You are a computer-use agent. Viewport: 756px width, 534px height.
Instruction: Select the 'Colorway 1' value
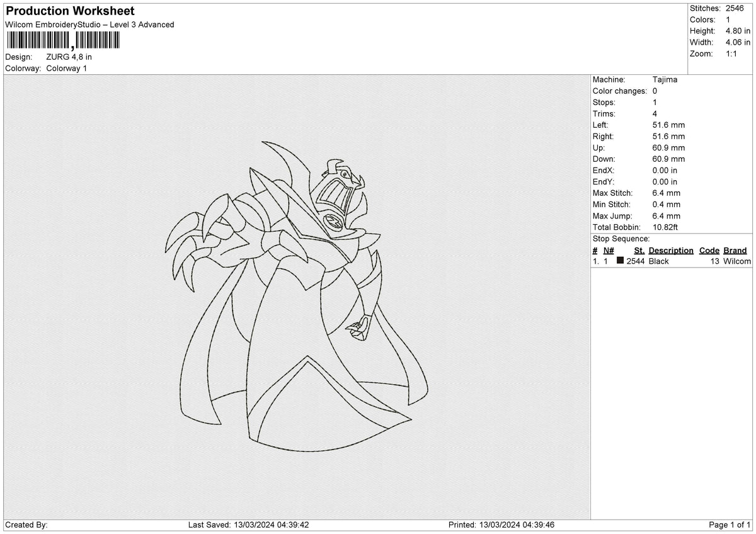tap(67, 68)
